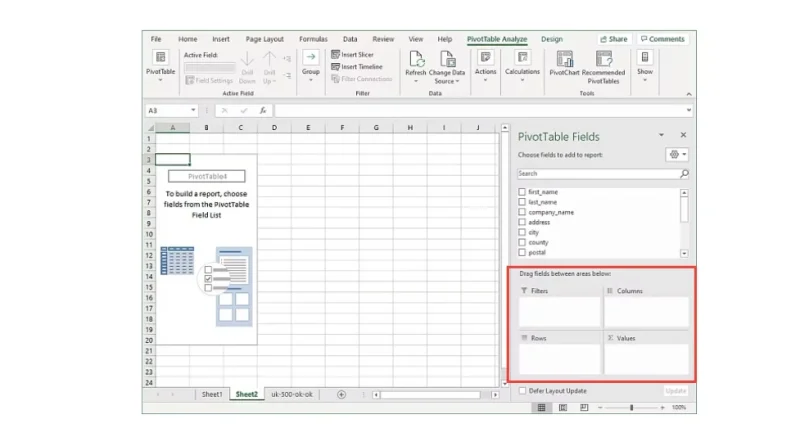Click the Comments button
This screenshot has height=446, width=800.
[662, 39]
